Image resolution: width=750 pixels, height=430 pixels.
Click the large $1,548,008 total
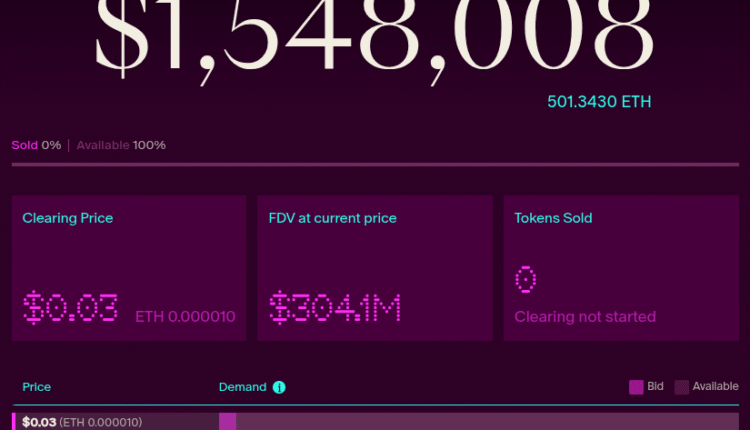[x=375, y=40]
